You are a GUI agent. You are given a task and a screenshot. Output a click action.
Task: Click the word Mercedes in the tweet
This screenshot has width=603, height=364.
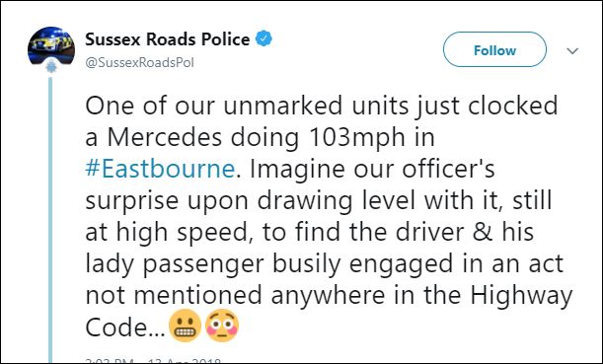tap(165, 137)
